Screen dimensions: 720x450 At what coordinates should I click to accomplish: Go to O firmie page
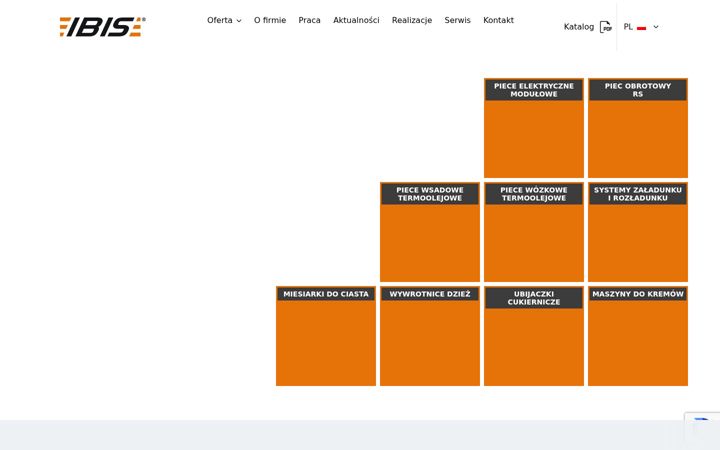(x=270, y=20)
